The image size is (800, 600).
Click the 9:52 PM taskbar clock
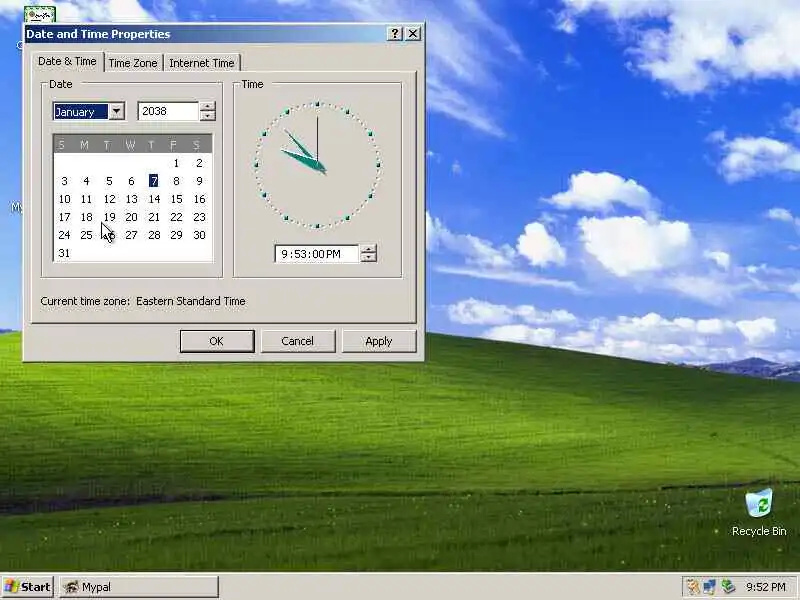click(x=765, y=587)
